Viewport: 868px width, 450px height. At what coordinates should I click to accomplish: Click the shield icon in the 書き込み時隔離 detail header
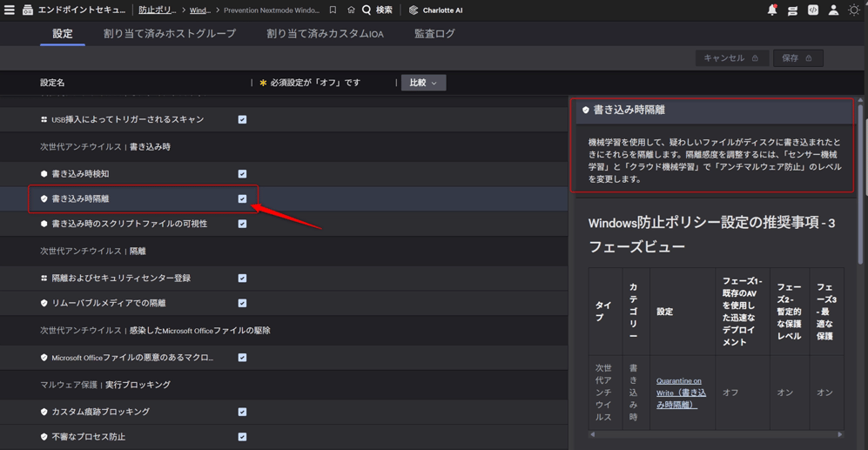pyautogui.click(x=586, y=111)
